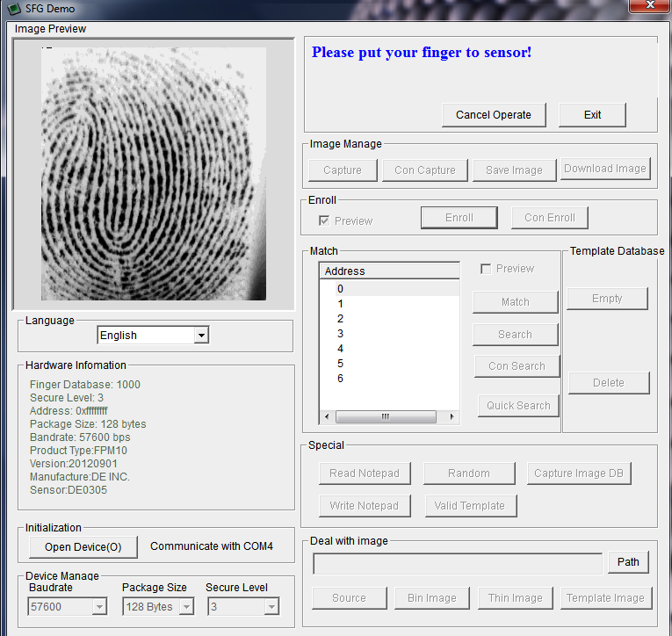Click the Sensor:DE0305 text
Image resolution: width=672 pixels, height=636 pixels.
tap(69, 490)
